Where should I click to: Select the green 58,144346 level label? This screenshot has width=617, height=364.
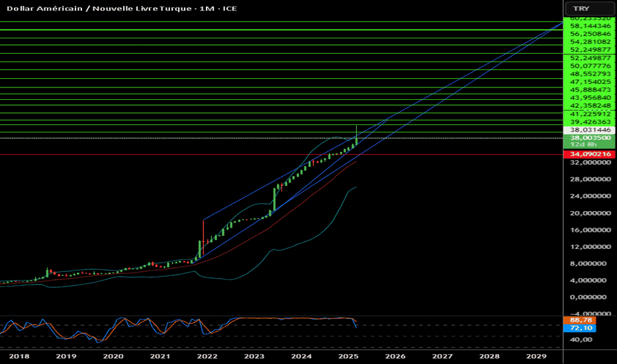pos(589,26)
